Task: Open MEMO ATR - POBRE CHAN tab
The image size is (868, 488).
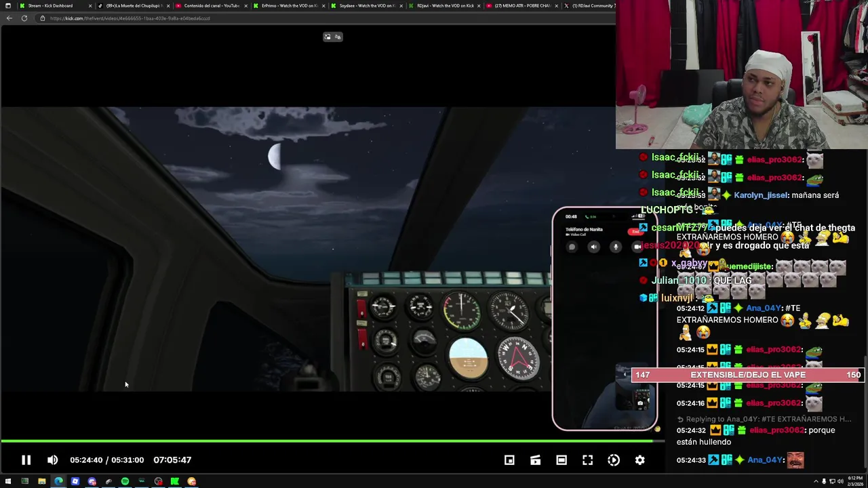Action: pyautogui.click(x=523, y=5)
